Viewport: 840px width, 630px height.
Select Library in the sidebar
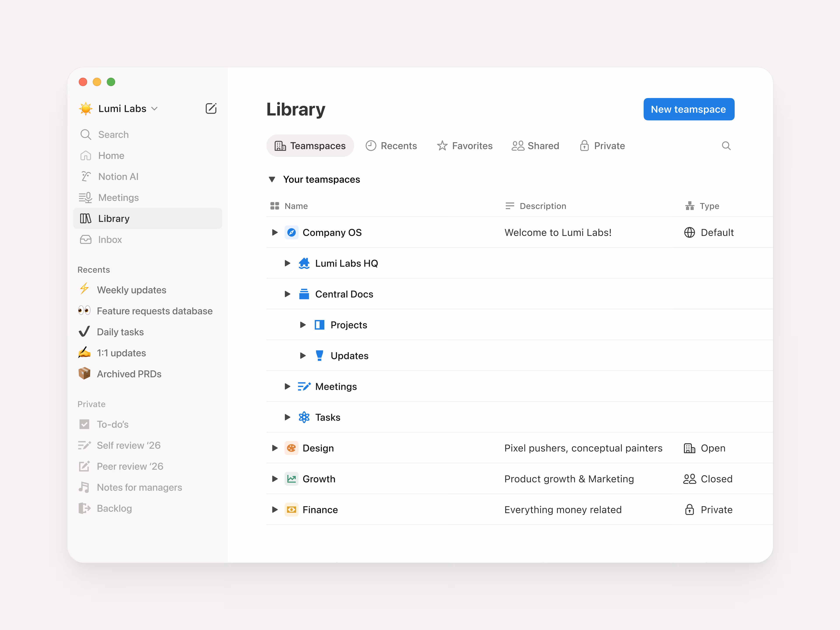tap(114, 218)
